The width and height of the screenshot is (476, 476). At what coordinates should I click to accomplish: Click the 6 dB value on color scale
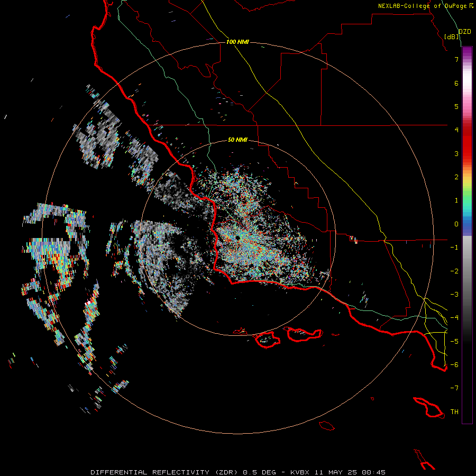click(456, 83)
